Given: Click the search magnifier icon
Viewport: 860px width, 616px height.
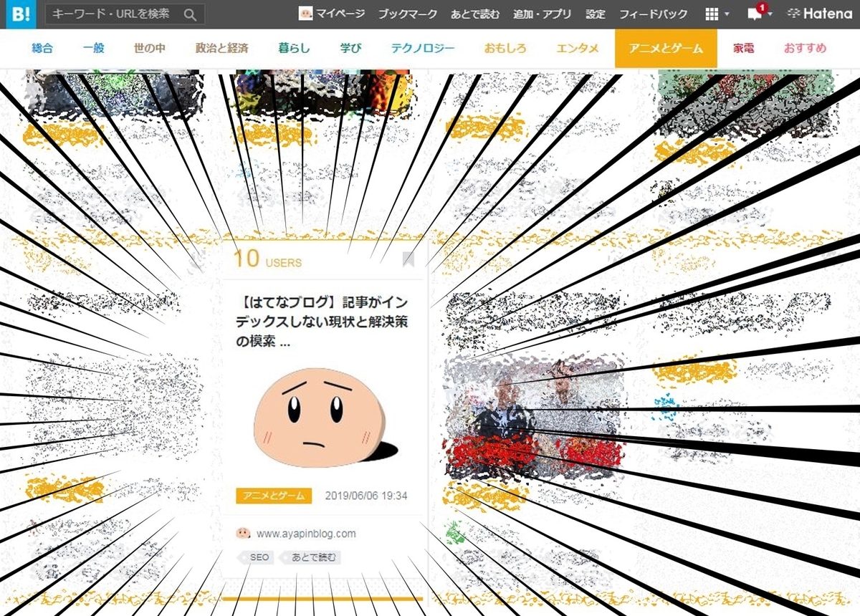Looking at the screenshot, I should pos(190,14).
